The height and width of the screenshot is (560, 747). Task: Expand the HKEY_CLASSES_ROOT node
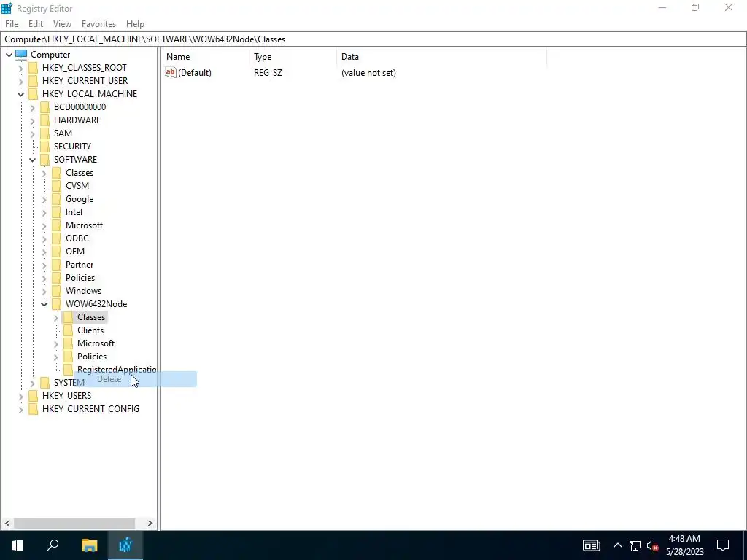click(x=20, y=68)
